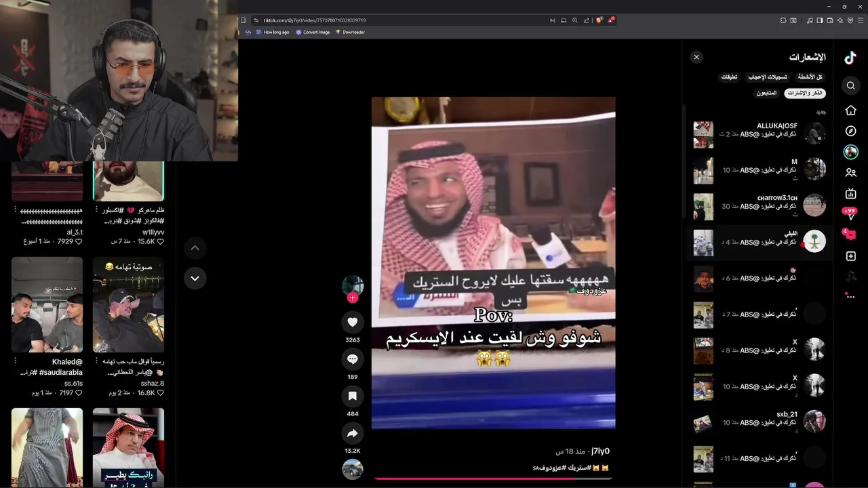Open video card of man in striped thobe
The width and height of the screenshot is (868, 488).
[47, 447]
